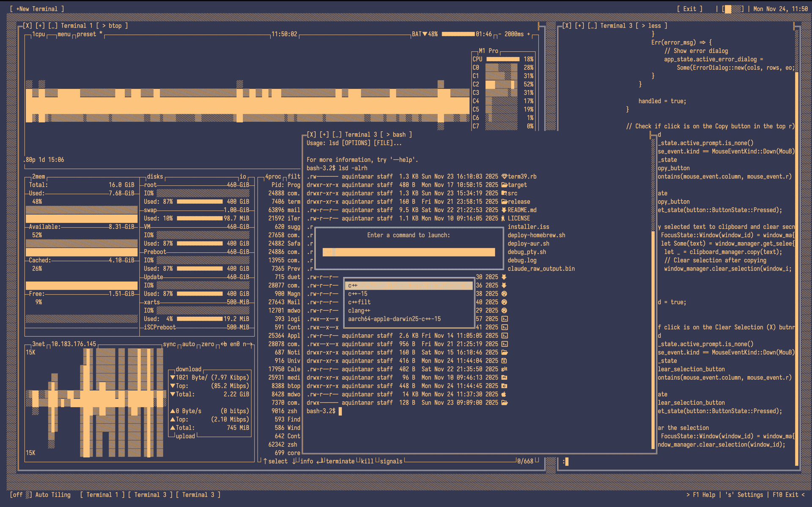The image size is (812, 507).
Task: Click the folder icon next to target
Action: 504,185
